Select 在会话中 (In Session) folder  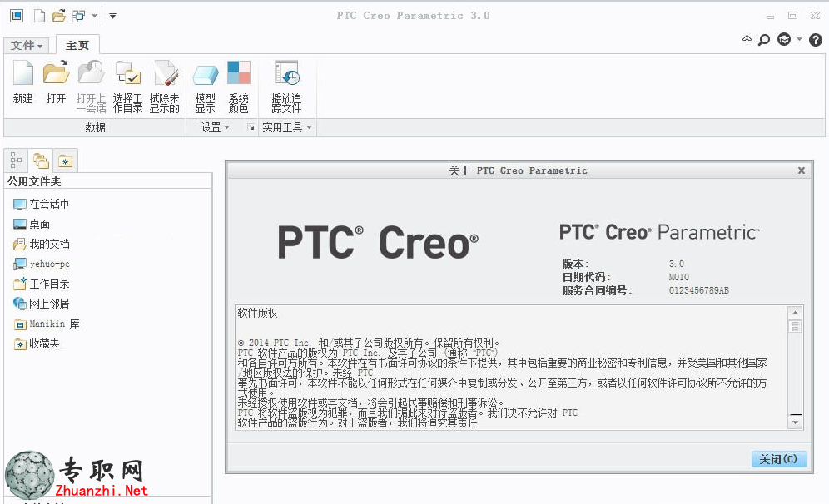[x=41, y=204]
